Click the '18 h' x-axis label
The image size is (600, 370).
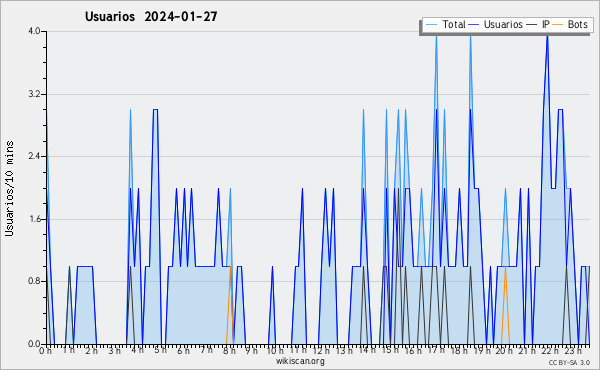point(459,351)
